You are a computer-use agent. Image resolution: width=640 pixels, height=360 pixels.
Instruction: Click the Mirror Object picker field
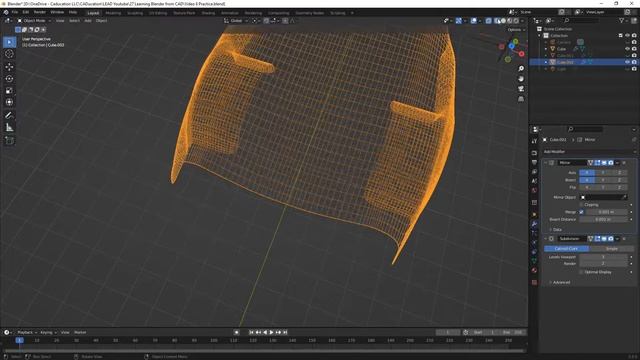603,197
